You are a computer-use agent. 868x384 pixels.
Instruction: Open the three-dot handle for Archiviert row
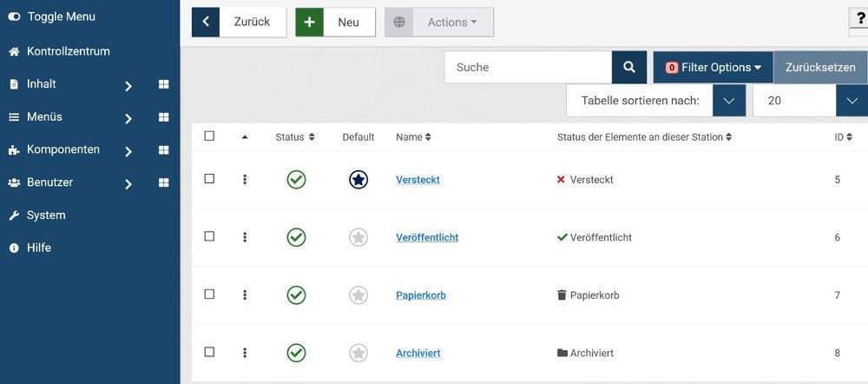pyautogui.click(x=245, y=353)
